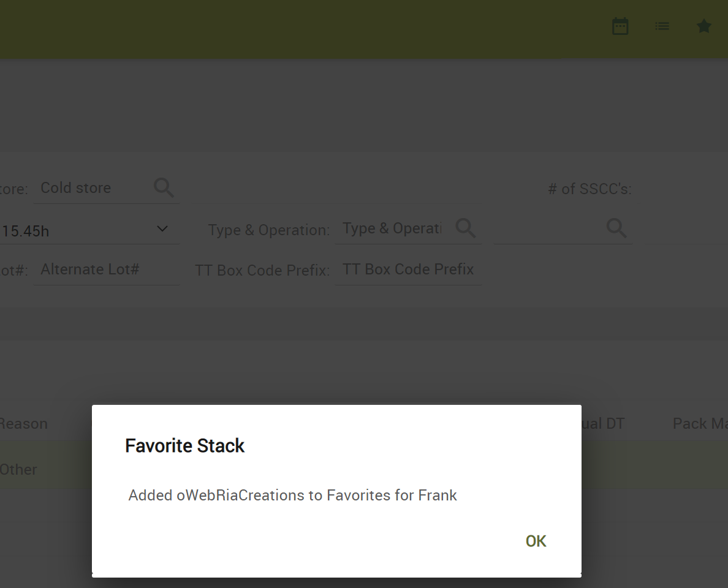Click the star favorites icon
This screenshot has width=728, height=588.
point(704,26)
